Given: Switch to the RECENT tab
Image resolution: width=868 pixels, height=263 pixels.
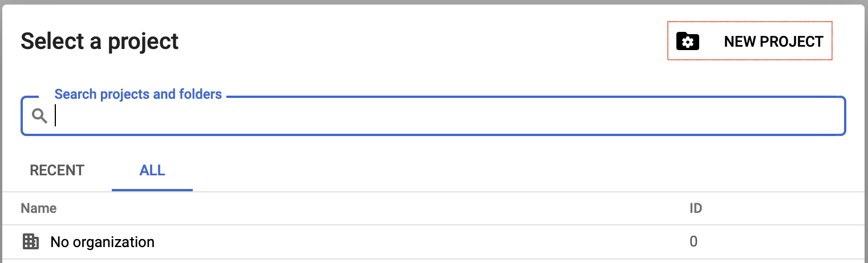Looking at the screenshot, I should pyautogui.click(x=57, y=170).
